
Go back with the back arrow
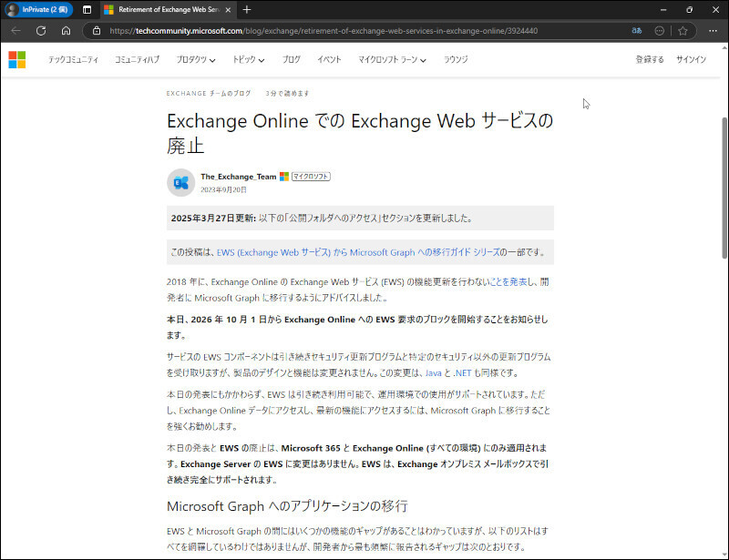click(16, 31)
